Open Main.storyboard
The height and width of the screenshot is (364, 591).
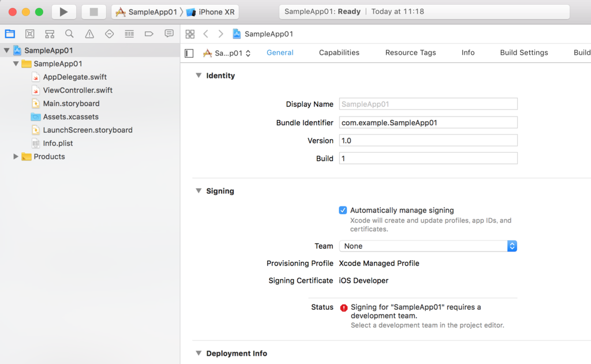point(71,103)
